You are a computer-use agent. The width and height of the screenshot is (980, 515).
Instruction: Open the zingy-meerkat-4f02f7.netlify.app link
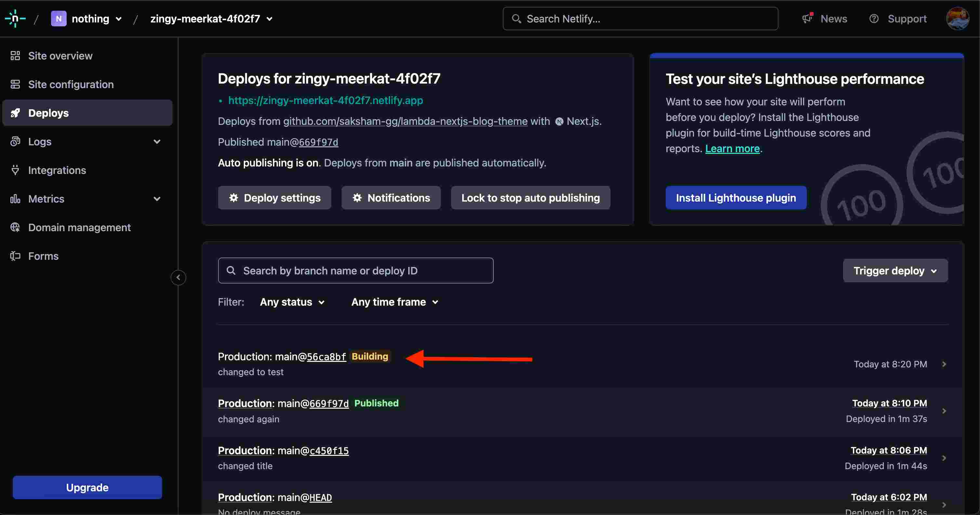pyautogui.click(x=325, y=100)
